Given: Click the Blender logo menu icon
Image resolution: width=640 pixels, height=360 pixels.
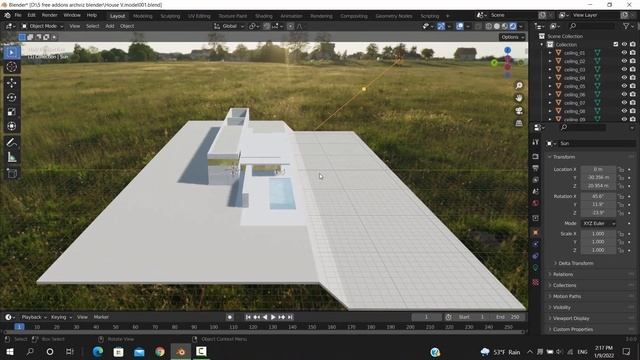Looking at the screenshot, I should [x=7, y=15].
